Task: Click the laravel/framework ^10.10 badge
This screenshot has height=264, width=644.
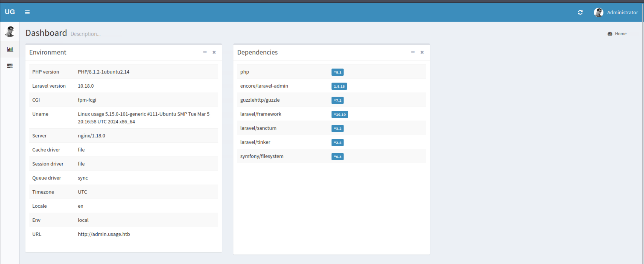Action: point(339,114)
